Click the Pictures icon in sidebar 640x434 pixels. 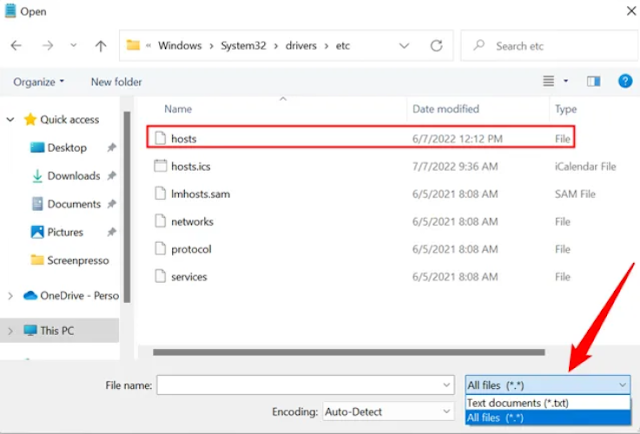[37, 232]
